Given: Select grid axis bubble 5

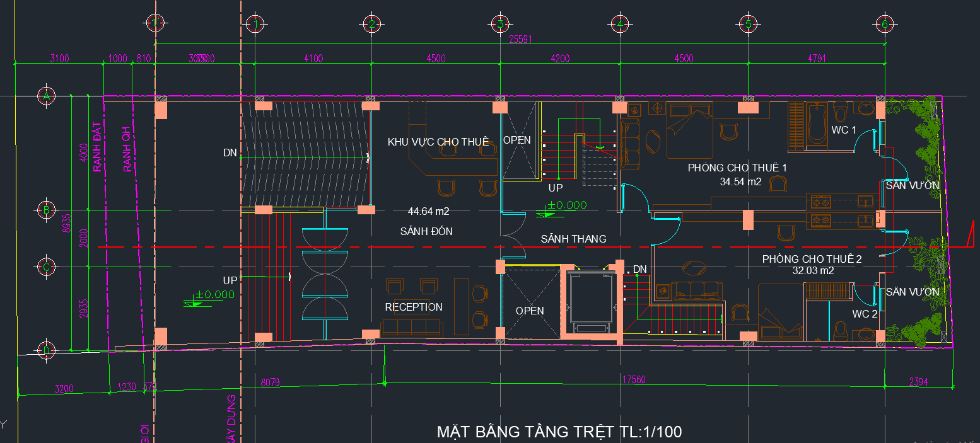Looking at the screenshot, I should (x=748, y=24).
